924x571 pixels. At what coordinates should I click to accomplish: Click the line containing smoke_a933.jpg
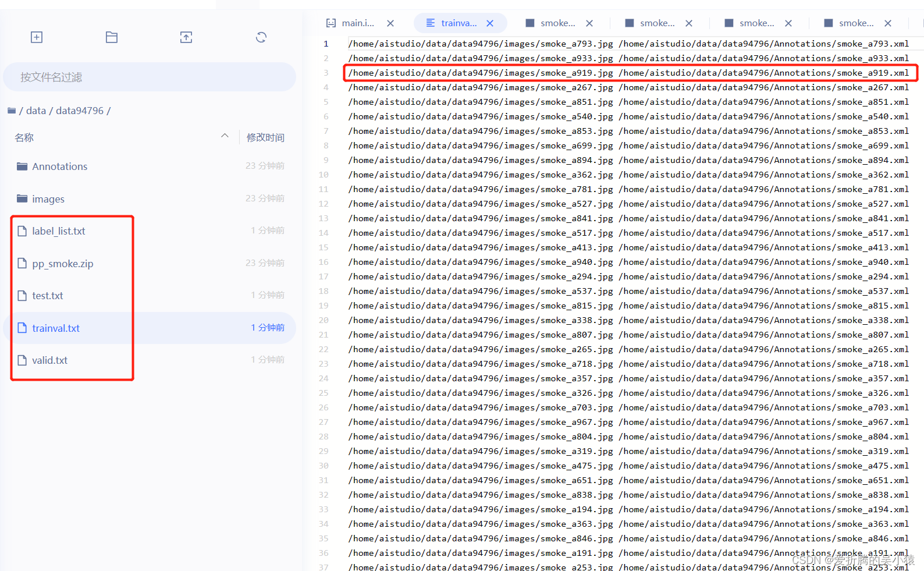tap(628, 58)
